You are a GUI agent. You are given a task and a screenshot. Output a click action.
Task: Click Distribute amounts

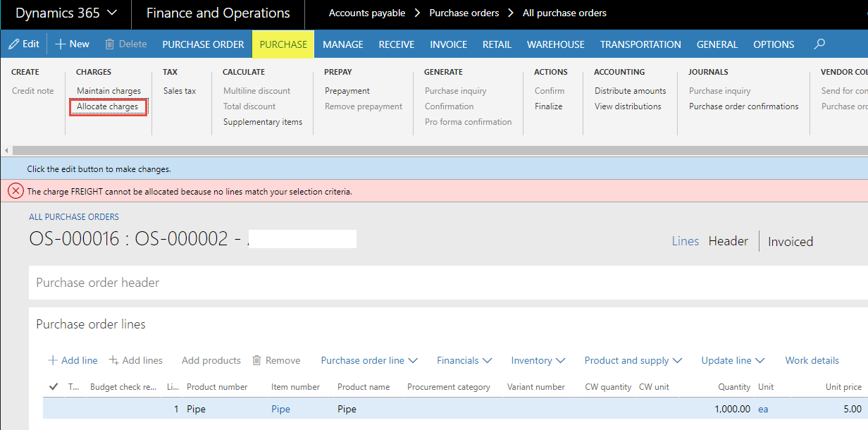point(630,91)
